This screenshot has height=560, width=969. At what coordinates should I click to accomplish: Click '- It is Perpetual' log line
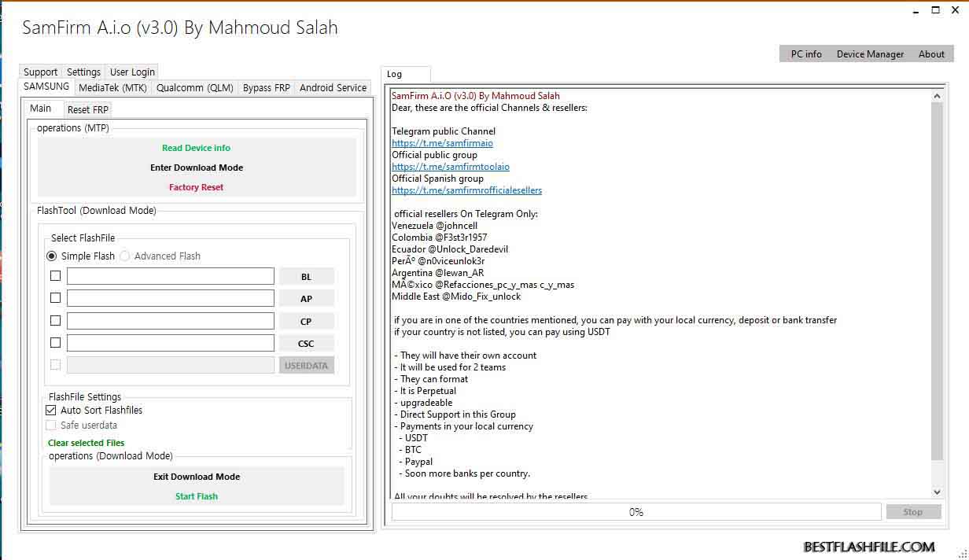pos(425,391)
